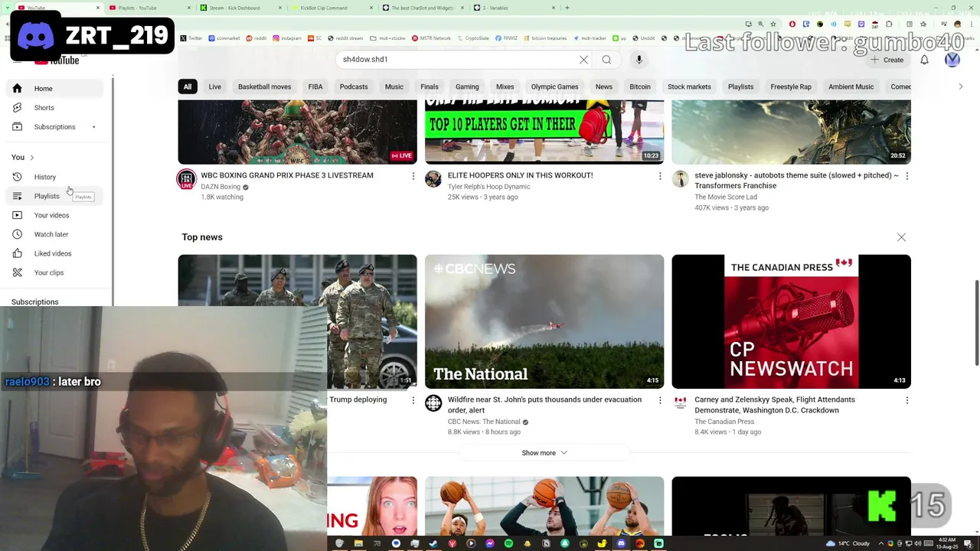Select the Freestyle Rap filter chip
Image resolution: width=980 pixels, height=551 pixels.
point(791,87)
